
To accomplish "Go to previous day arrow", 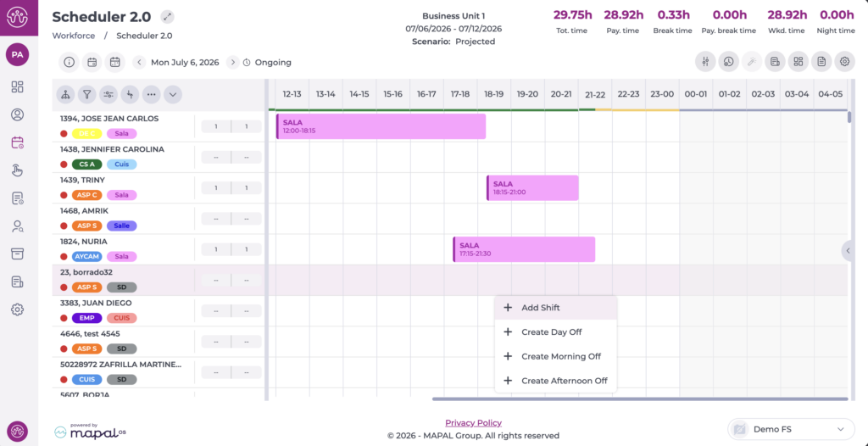I will tap(139, 62).
